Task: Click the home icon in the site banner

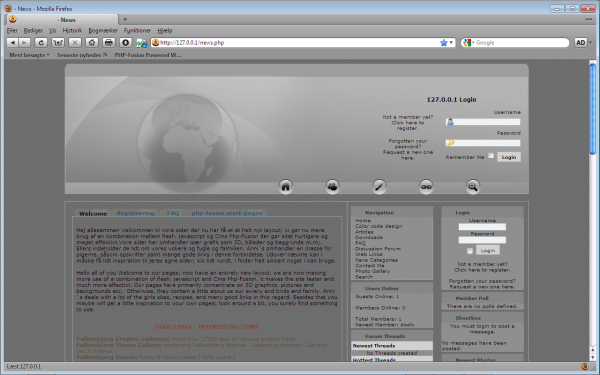Action: [285, 186]
